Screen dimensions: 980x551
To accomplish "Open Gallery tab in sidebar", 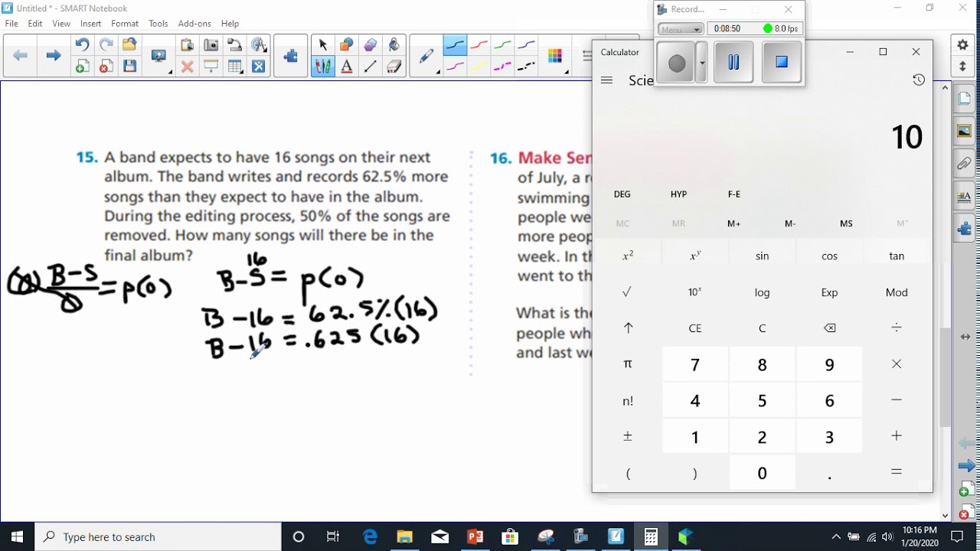I will pyautogui.click(x=964, y=131).
